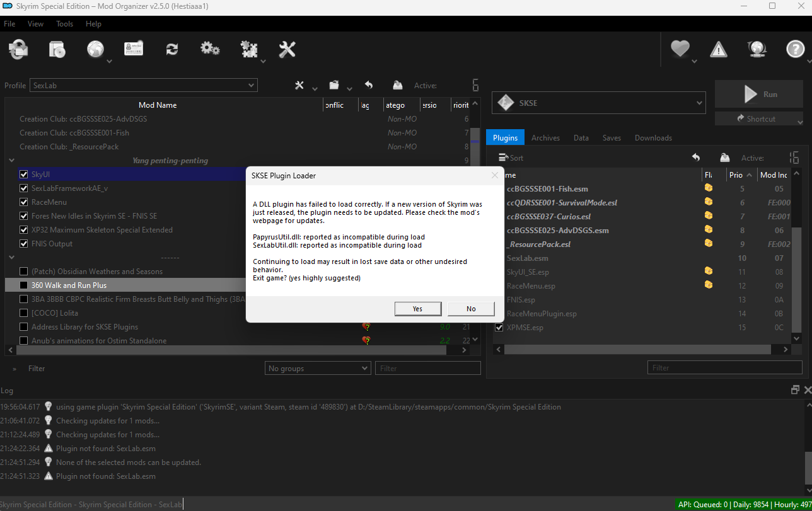The width and height of the screenshot is (812, 511).
Task: Click No in SKSE Plugin Loader dialog
Action: coord(471,309)
